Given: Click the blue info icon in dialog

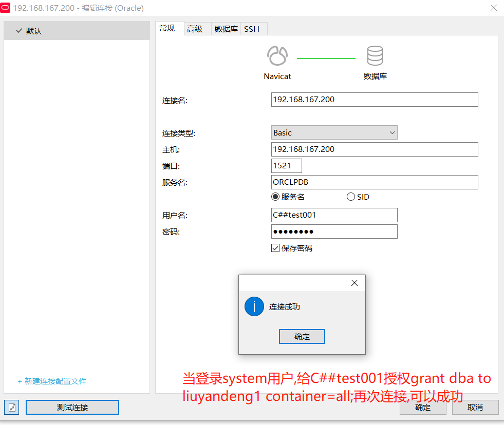Looking at the screenshot, I should click(x=254, y=306).
